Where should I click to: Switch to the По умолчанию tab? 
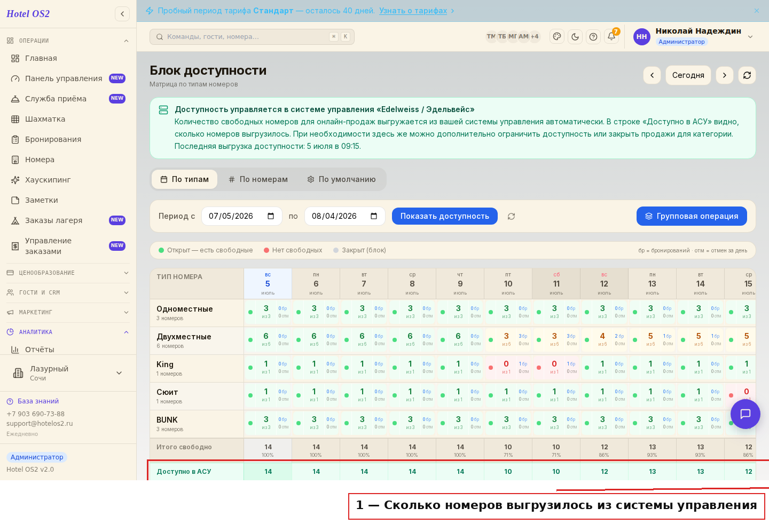tap(342, 179)
